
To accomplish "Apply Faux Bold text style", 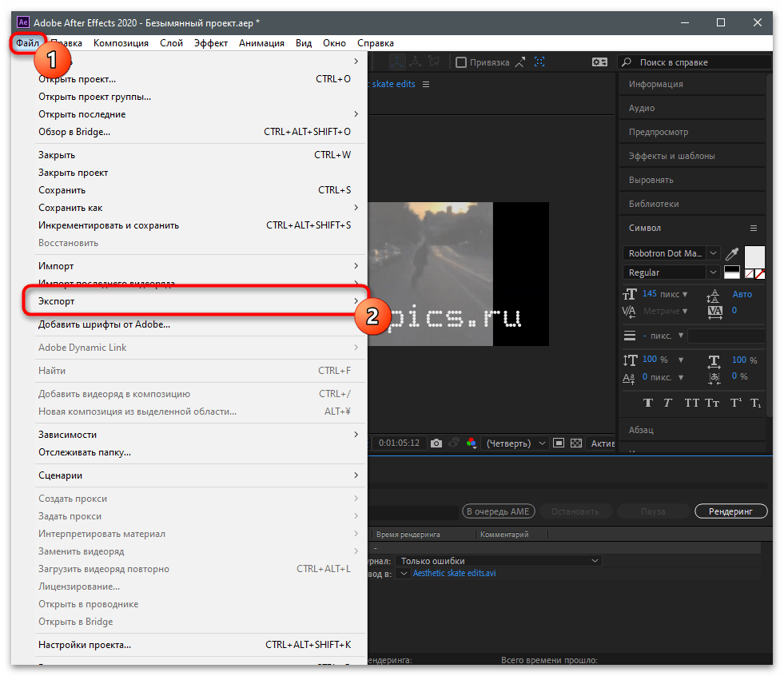I will tap(647, 402).
